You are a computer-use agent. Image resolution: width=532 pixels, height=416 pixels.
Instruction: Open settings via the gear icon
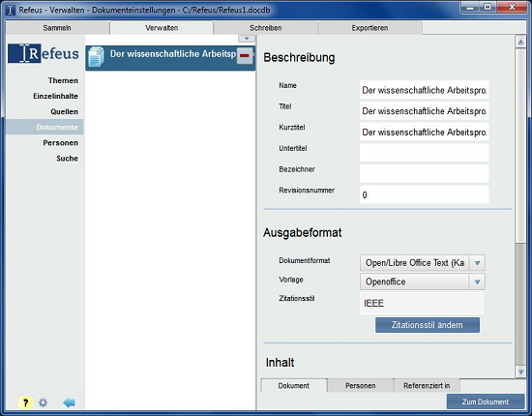point(44,402)
